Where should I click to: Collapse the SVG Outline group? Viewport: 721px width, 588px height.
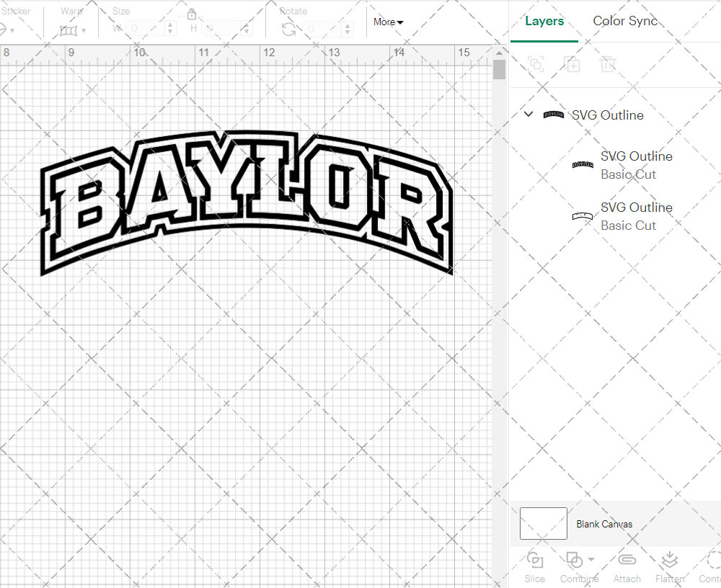528,114
